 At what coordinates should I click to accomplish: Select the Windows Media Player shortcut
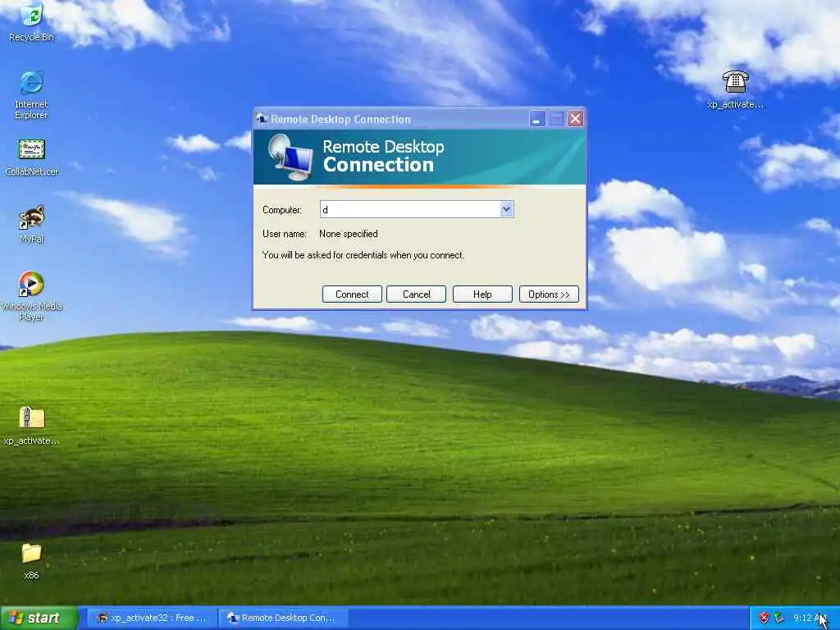pyautogui.click(x=32, y=295)
